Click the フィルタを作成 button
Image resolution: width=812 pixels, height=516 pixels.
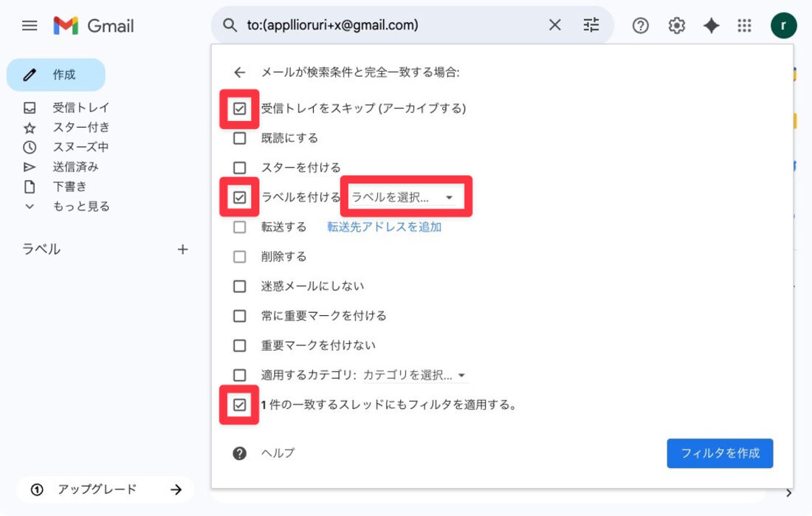(720, 453)
